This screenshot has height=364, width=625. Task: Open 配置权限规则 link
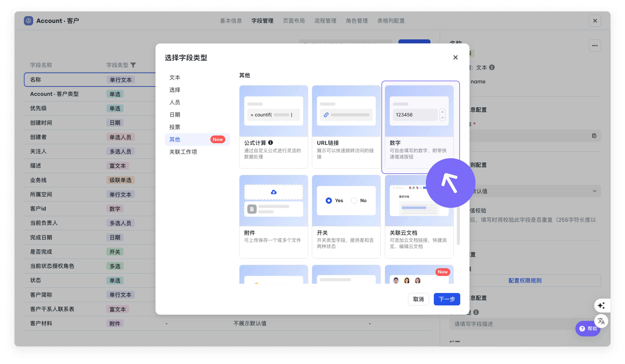(525, 280)
